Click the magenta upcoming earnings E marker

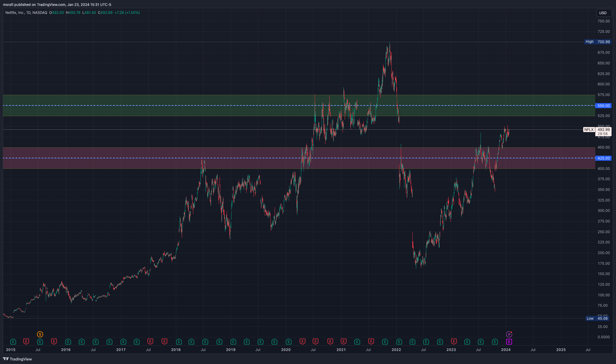click(x=509, y=342)
